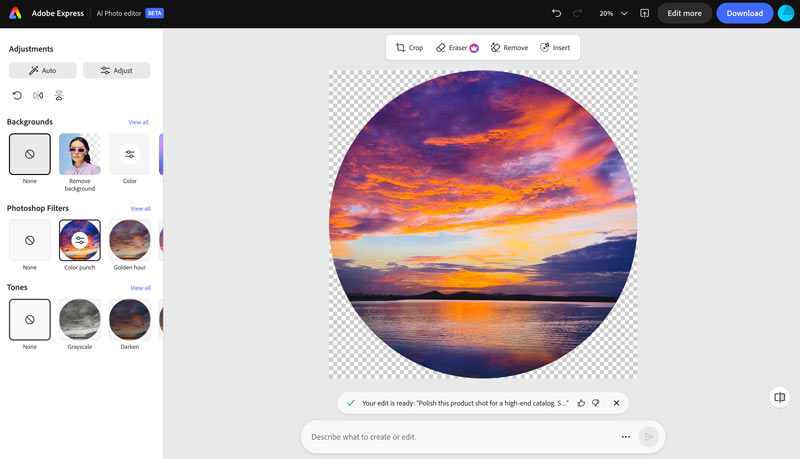
Task: Select the Insert tool
Action: (x=555, y=47)
